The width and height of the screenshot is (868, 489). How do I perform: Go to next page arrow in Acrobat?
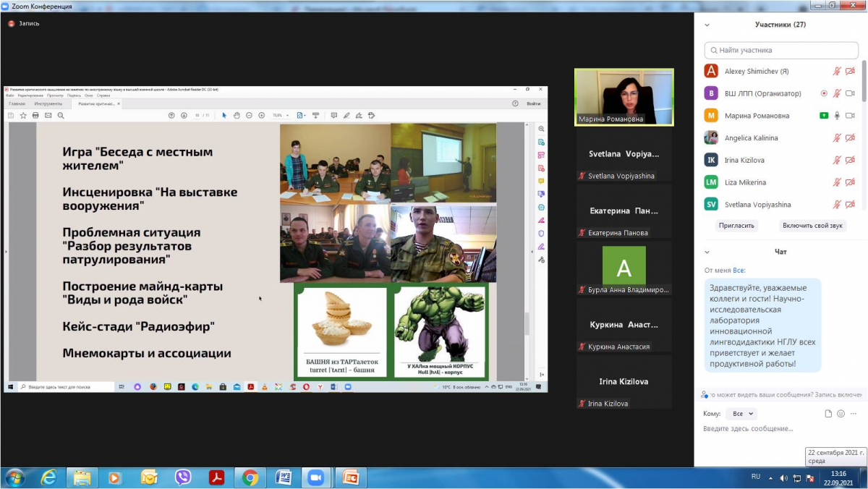(x=184, y=115)
